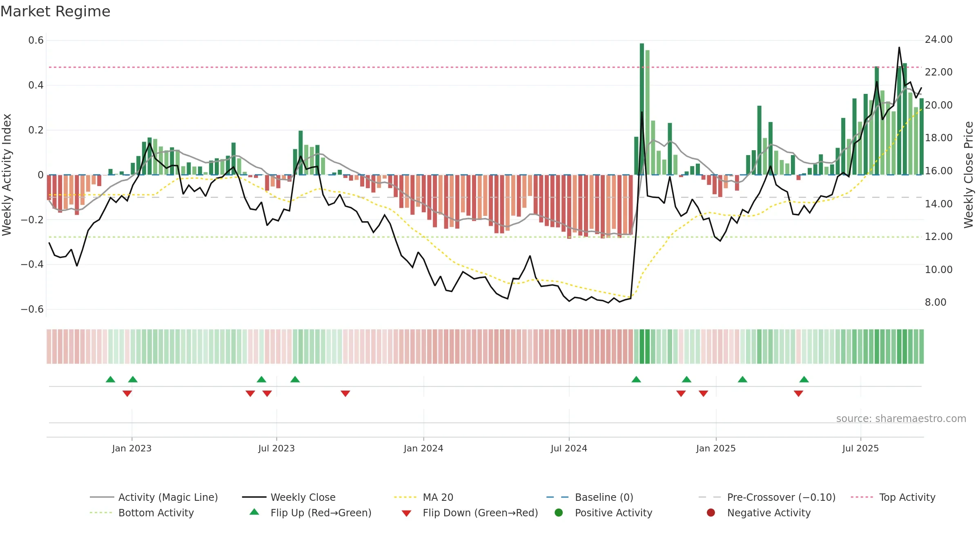Toggle the Bottom Activity legend entry
The height and width of the screenshot is (551, 980).
pos(142,513)
